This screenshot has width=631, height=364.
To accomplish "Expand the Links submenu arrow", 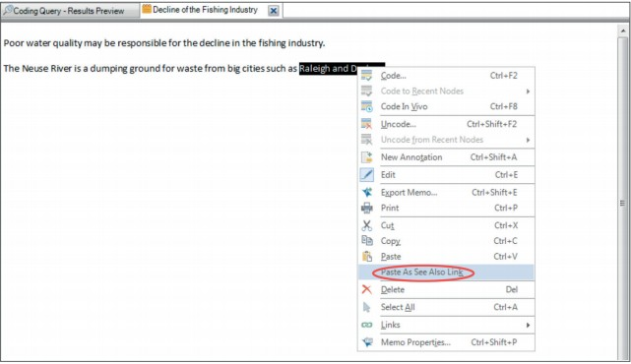I will point(528,325).
